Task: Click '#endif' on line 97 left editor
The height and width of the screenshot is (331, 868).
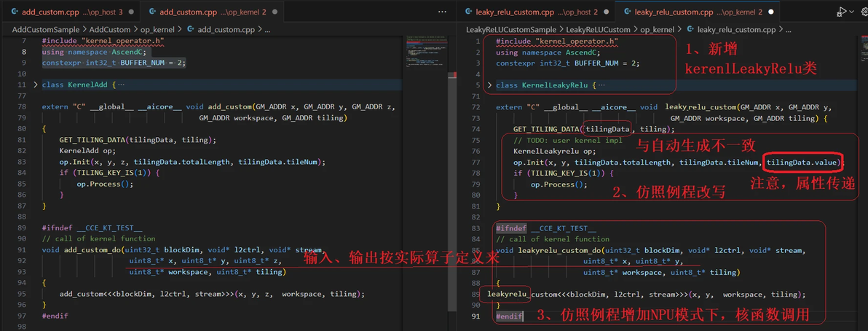Action: point(55,316)
